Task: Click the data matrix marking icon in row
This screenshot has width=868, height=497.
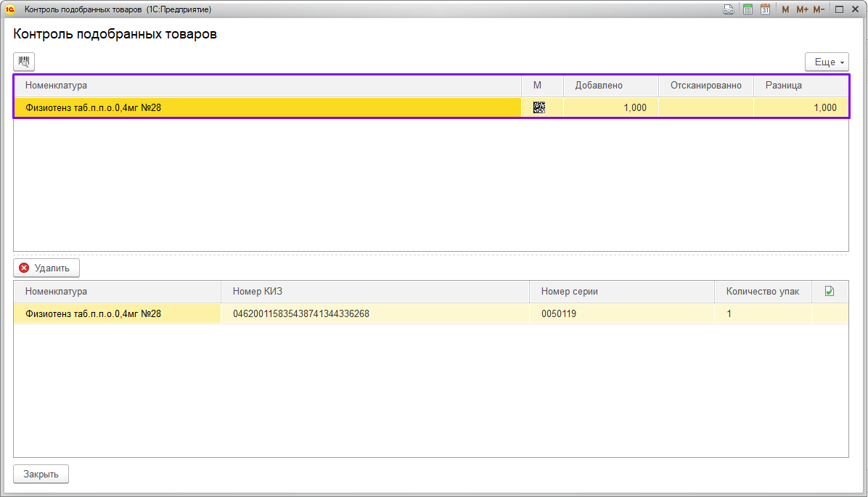Action: point(539,107)
